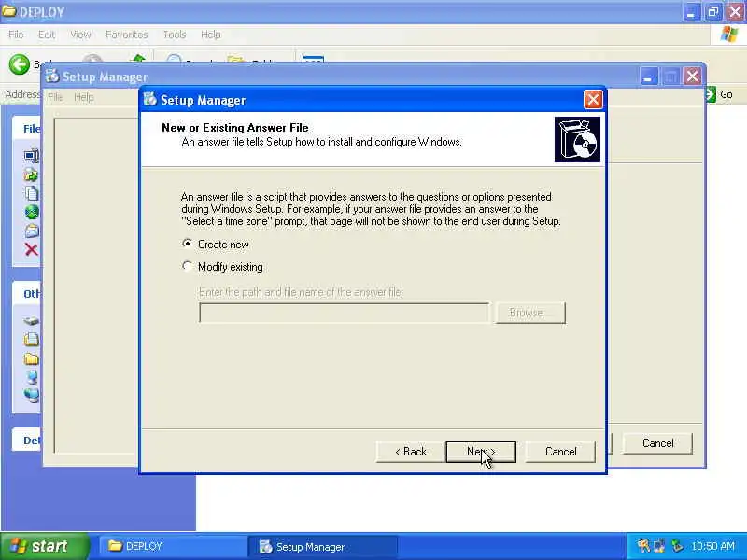The height and width of the screenshot is (560, 747).
Task: Click the background Setup Manager title bar icon
Action: point(52,76)
